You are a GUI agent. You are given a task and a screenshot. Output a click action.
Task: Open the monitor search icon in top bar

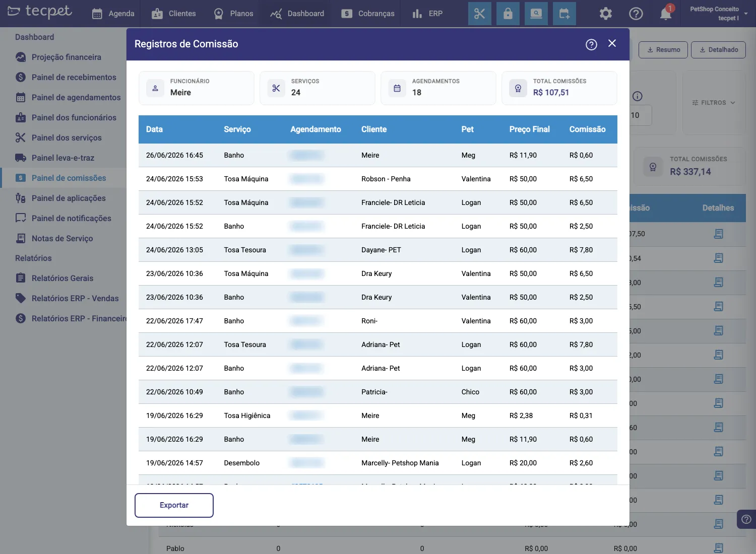tap(536, 14)
